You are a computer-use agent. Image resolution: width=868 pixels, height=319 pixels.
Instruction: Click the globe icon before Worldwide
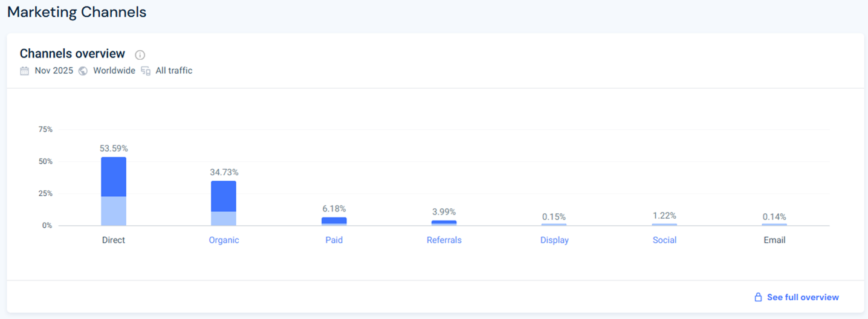coord(83,71)
